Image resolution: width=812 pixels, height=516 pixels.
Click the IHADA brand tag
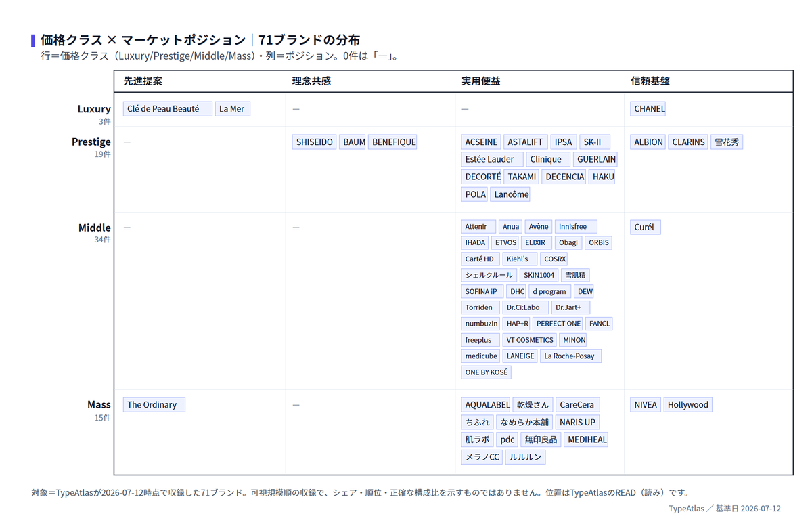[x=475, y=242]
